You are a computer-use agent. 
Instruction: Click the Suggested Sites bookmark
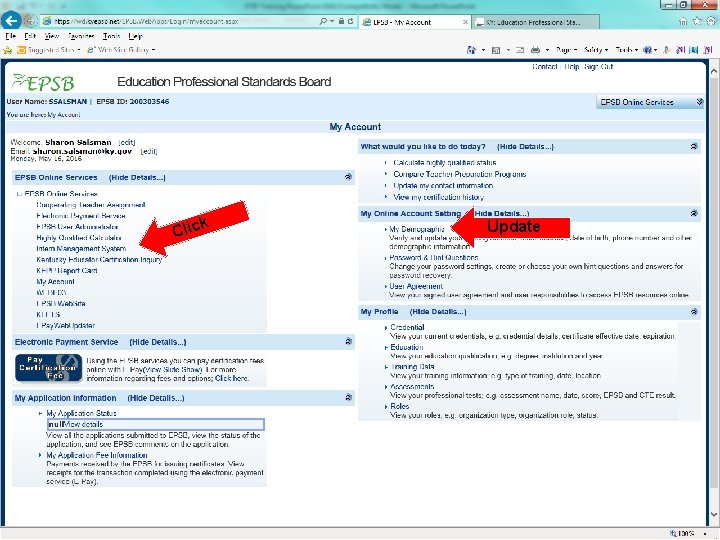point(48,50)
